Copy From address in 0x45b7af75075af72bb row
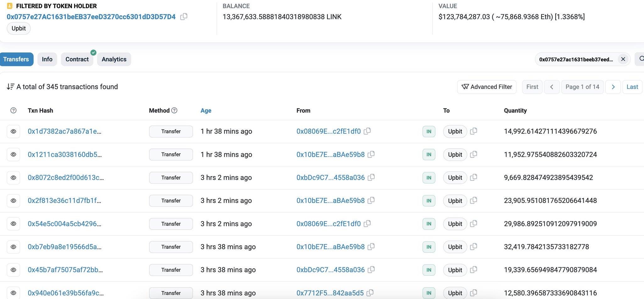Screen dimensions: 644x299 (x=371, y=269)
